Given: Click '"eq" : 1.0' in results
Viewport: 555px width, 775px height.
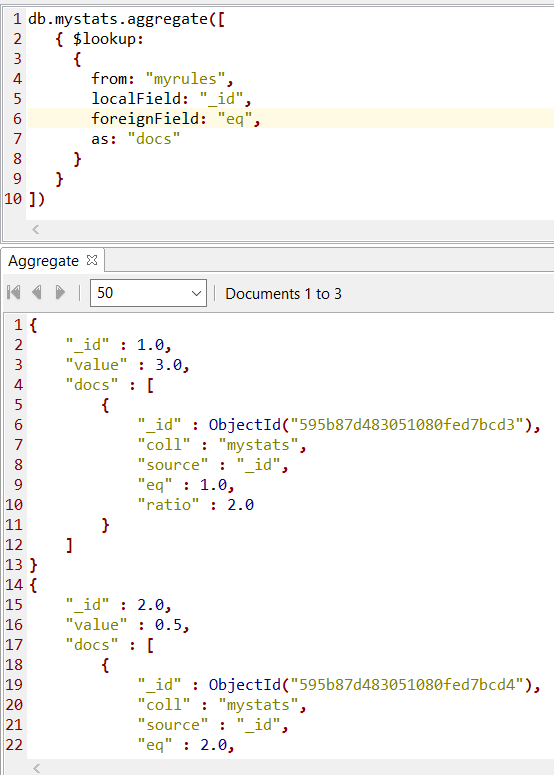Looking at the screenshot, I should (186, 485).
